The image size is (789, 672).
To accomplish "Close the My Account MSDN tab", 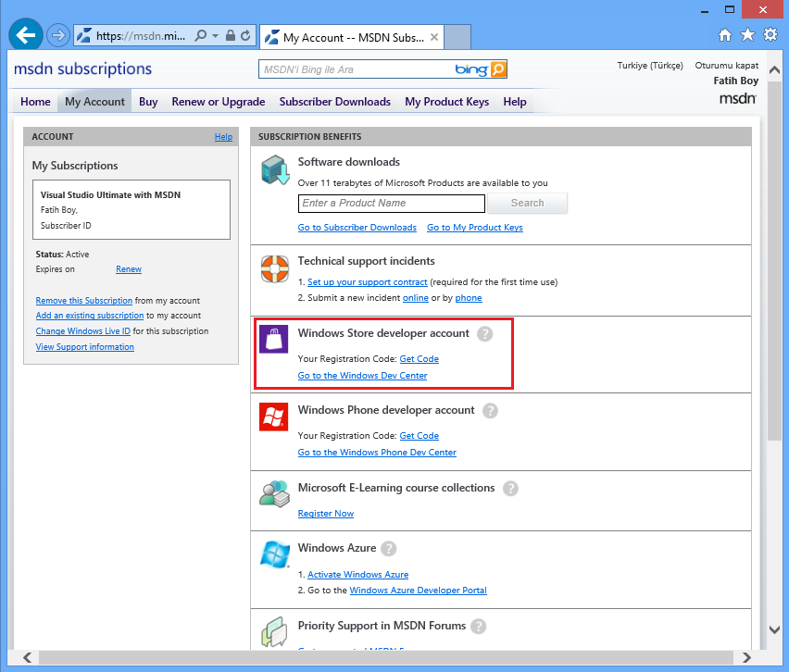I will [x=434, y=37].
